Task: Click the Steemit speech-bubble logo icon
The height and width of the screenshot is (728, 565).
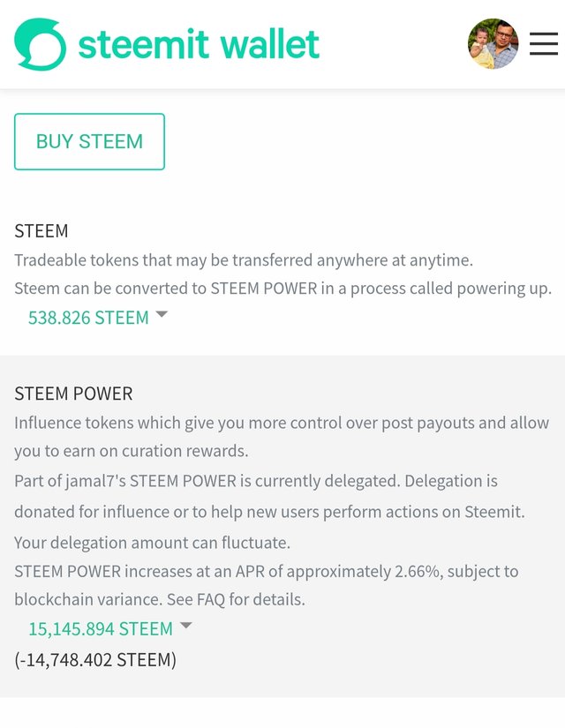Action: tap(40, 44)
